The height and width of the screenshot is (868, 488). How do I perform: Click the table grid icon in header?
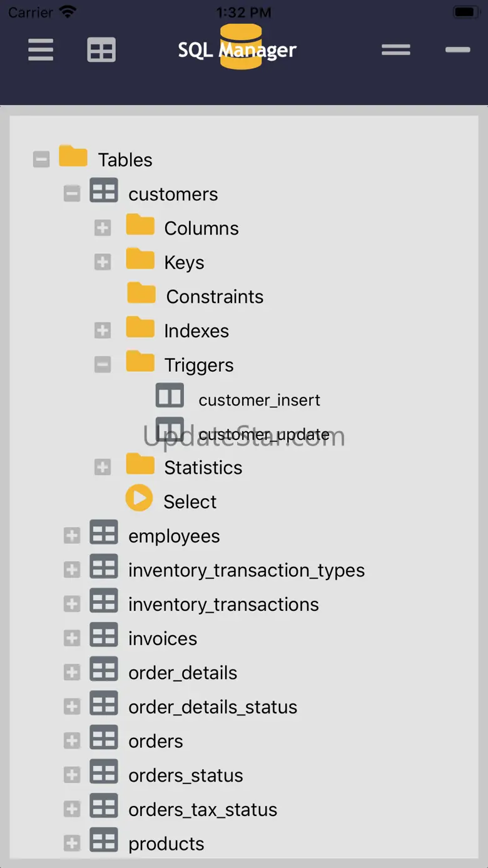tap(101, 50)
